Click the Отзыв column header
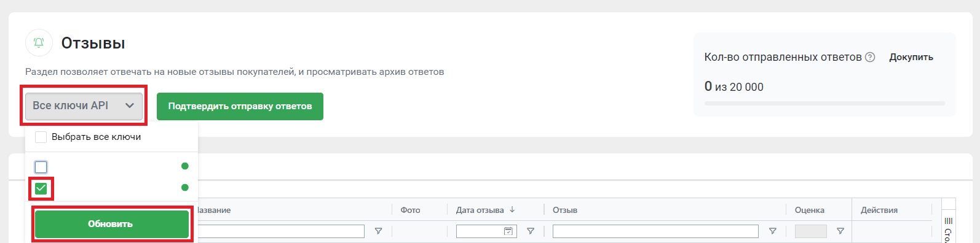 click(x=565, y=210)
